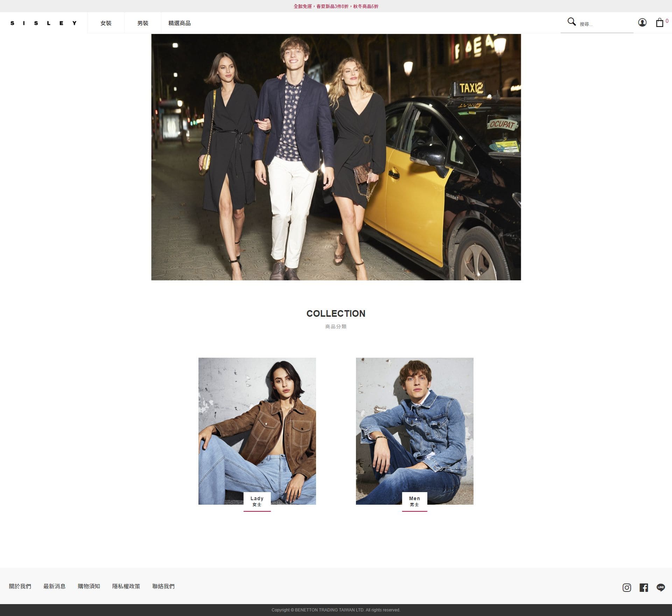
Task: Select the Men 男士 label
Action: (x=414, y=501)
